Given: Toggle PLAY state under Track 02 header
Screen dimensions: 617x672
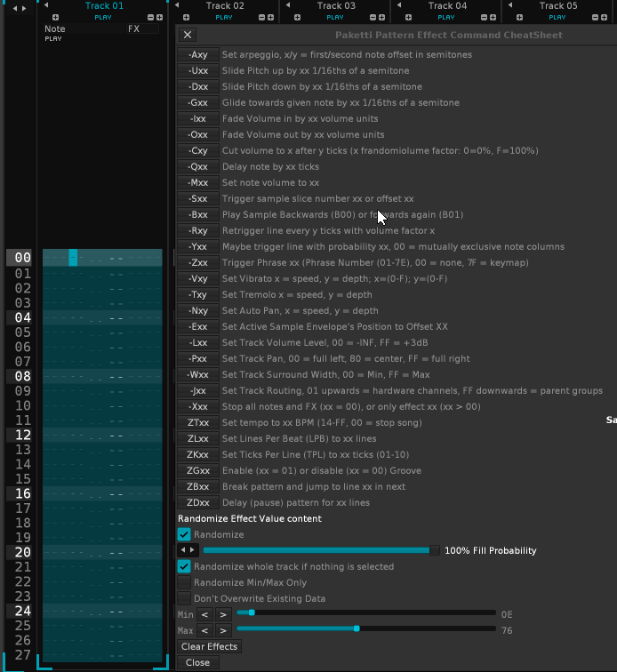Looking at the screenshot, I should tap(224, 18).
